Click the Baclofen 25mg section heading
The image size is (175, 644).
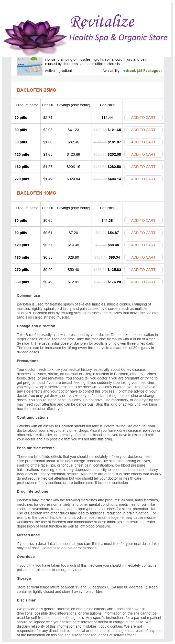(37, 90)
